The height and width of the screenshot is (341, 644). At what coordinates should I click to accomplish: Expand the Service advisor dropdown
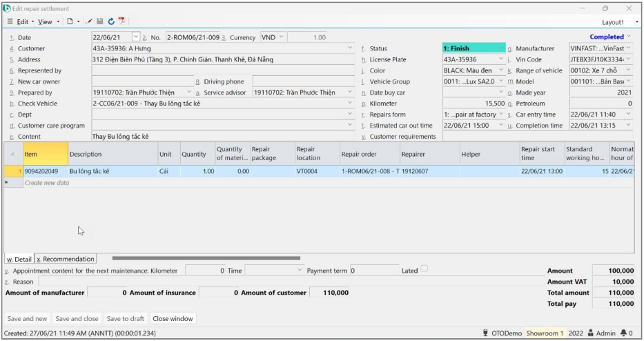[349, 92]
